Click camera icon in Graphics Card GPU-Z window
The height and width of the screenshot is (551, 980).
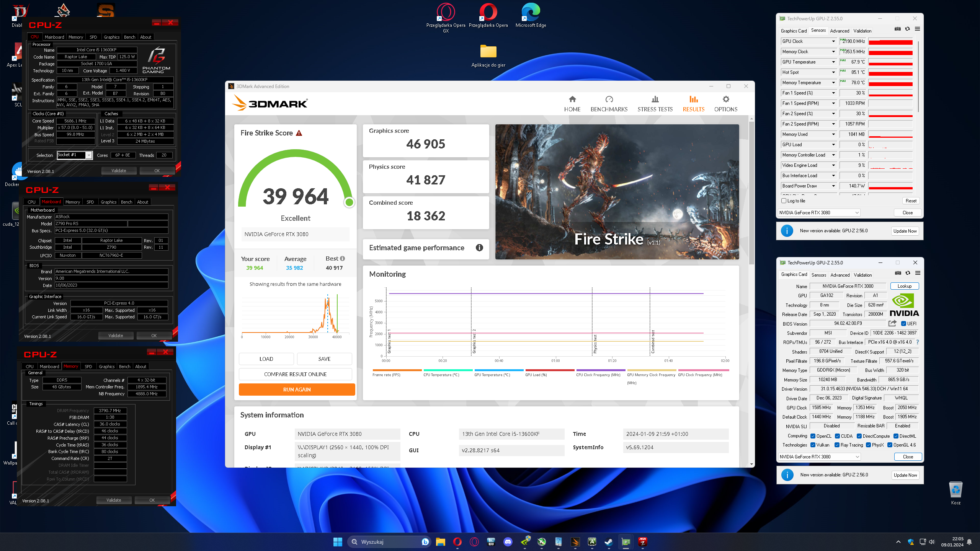click(x=898, y=273)
